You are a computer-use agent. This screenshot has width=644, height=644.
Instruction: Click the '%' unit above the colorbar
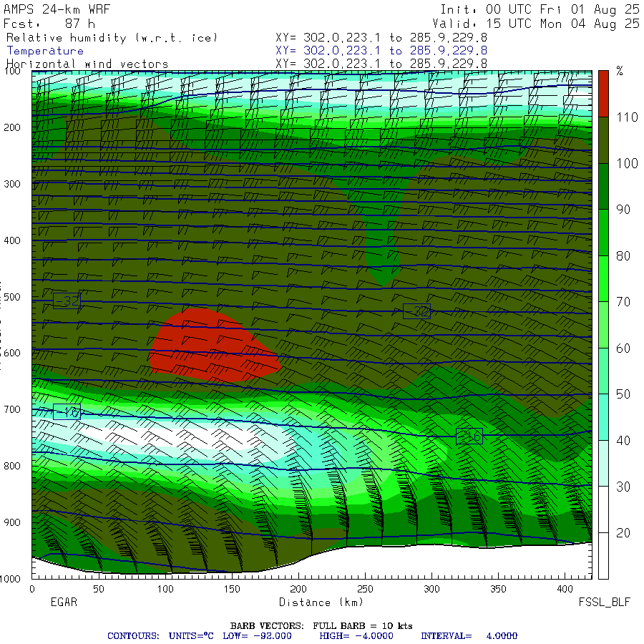click(x=620, y=71)
